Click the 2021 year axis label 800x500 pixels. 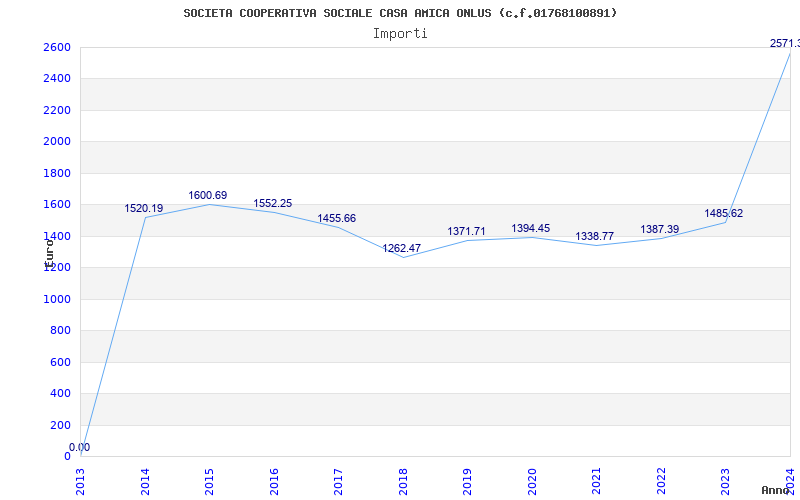click(596, 481)
